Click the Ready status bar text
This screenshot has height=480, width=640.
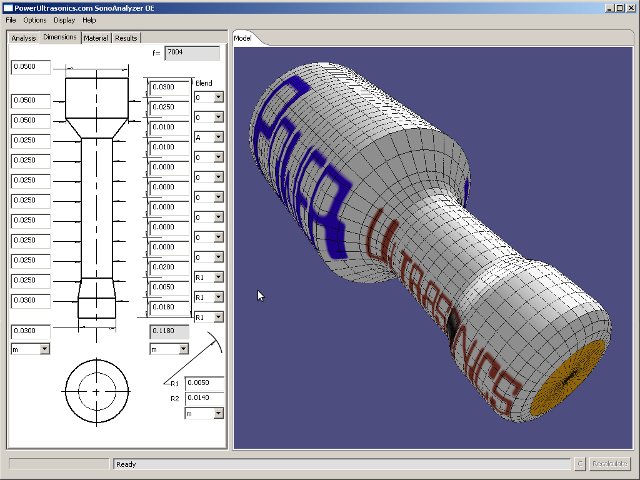point(126,464)
